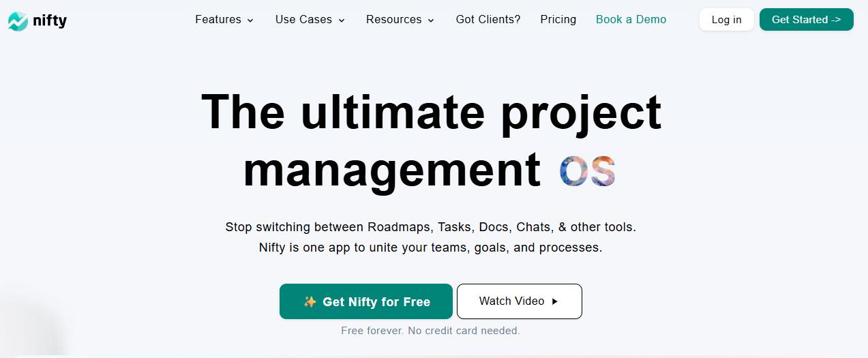Click the Get Nifty for Free button

click(x=366, y=301)
